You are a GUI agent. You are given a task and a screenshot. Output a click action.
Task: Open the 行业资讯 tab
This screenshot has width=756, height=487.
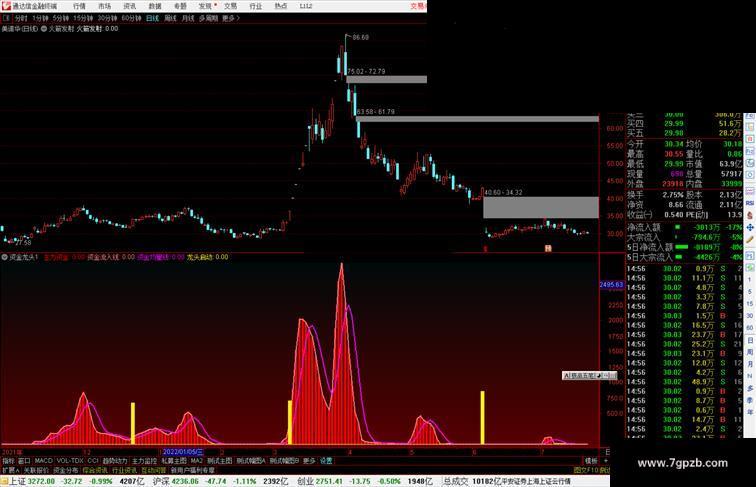(x=124, y=470)
